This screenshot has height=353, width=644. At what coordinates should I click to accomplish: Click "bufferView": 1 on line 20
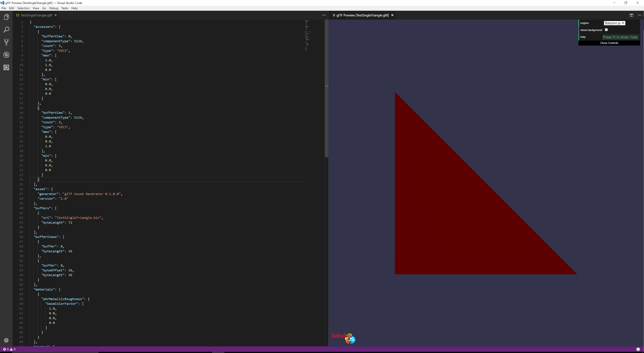[x=57, y=113]
